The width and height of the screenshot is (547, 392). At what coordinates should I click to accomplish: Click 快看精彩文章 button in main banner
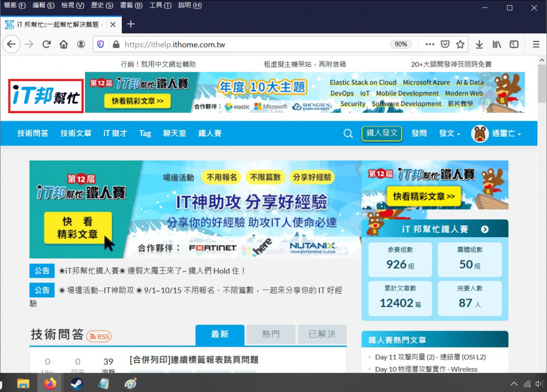[x=78, y=228]
